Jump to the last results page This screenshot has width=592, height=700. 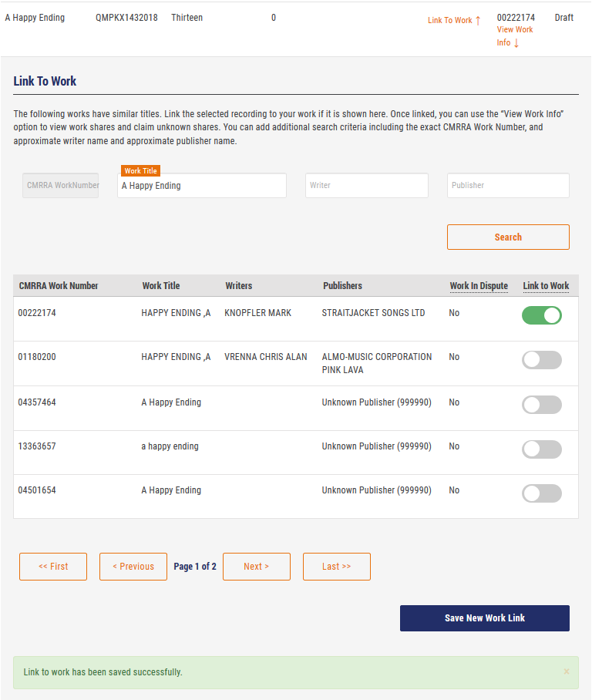click(336, 567)
